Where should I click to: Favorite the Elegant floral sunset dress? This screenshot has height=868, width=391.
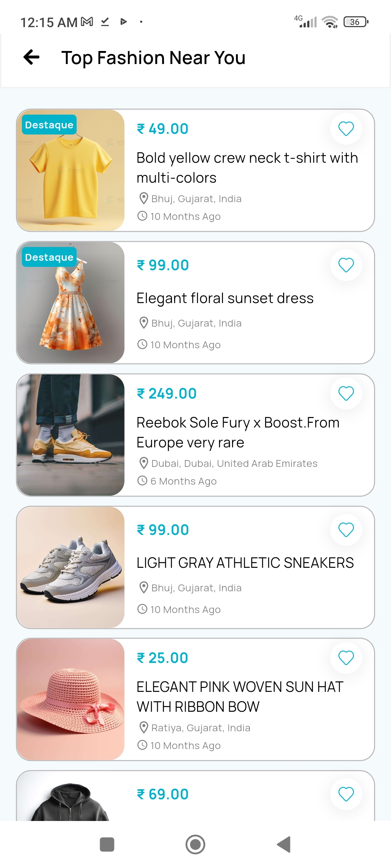(346, 265)
